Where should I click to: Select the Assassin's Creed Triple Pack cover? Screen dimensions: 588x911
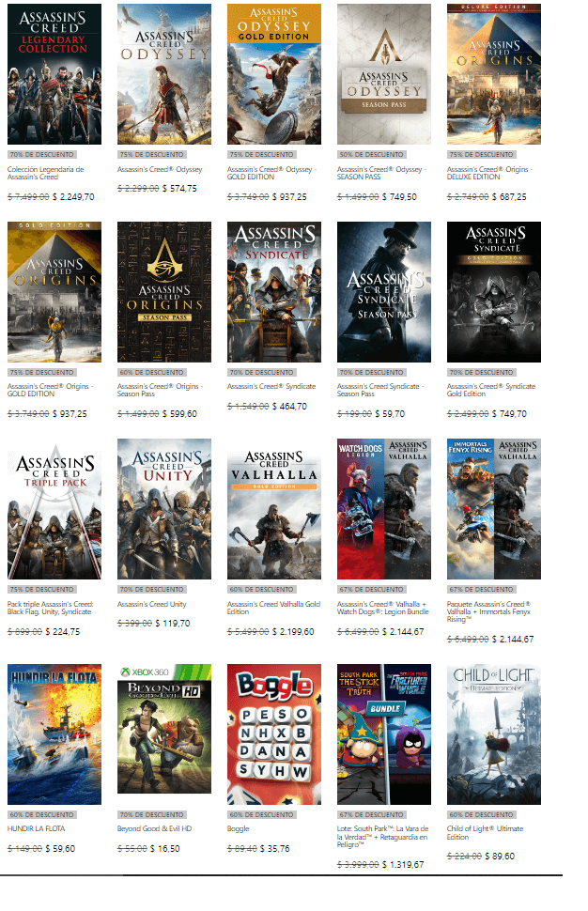tap(54, 510)
